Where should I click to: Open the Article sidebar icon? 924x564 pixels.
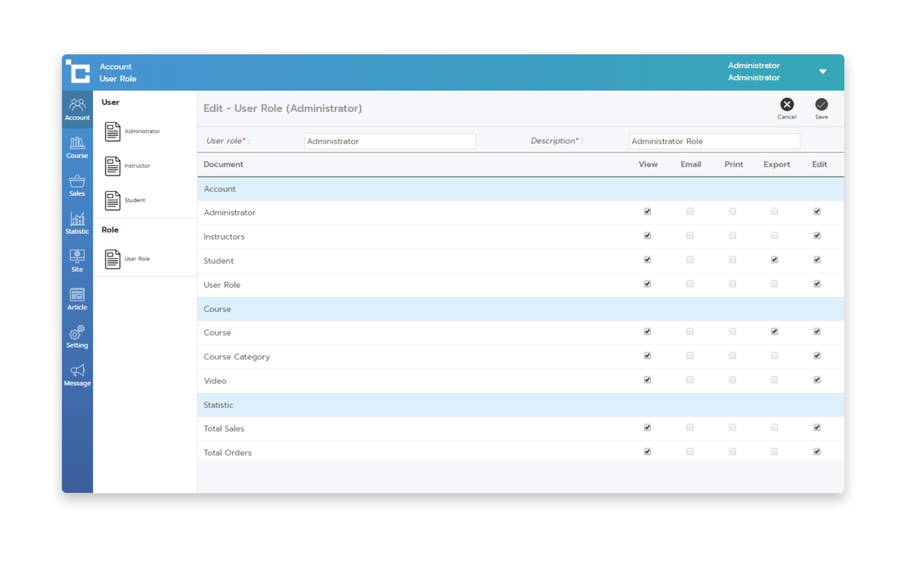[77, 298]
